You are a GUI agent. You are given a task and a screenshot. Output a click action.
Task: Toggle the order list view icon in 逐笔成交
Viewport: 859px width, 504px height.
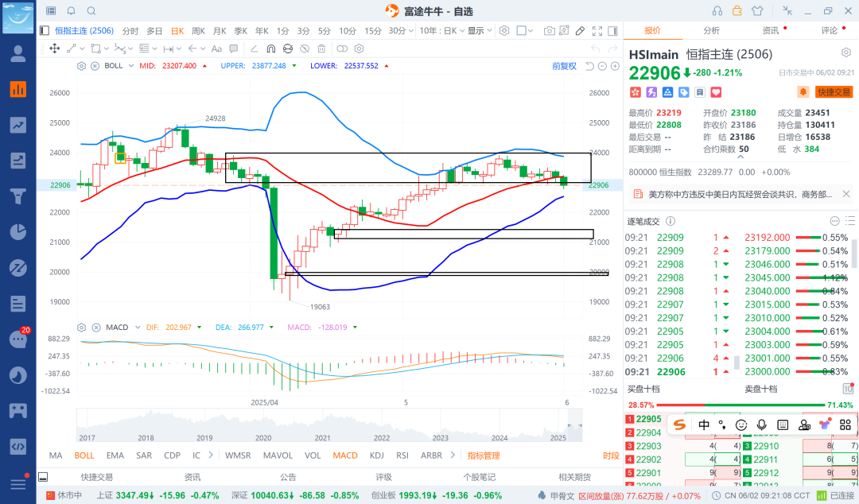(850, 221)
